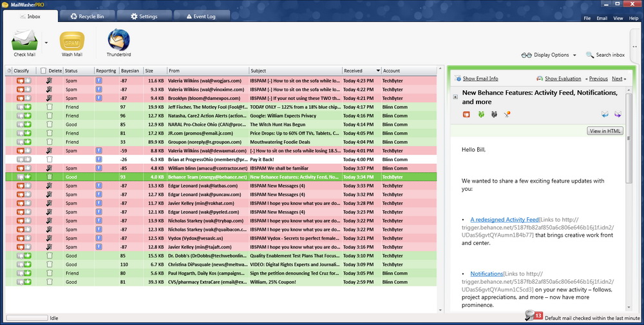The width and height of the screenshot is (644, 325).
Task: Unmark deletion for Valeria Wilkins 4:22 PM email
Action: tap(50, 89)
